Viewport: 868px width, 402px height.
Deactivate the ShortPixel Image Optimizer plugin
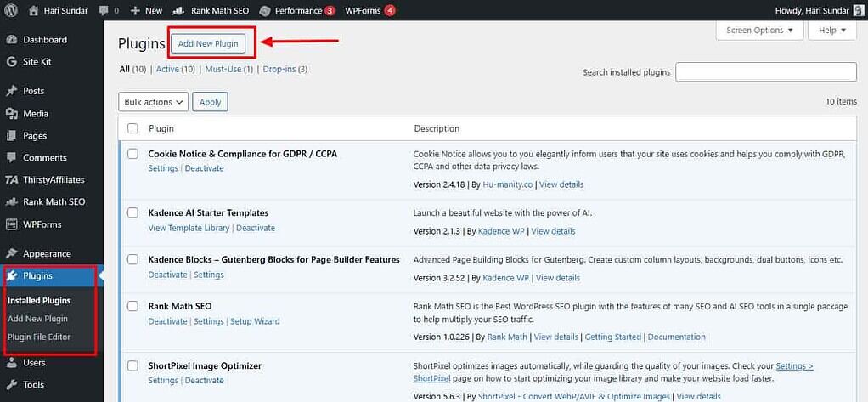(x=204, y=381)
